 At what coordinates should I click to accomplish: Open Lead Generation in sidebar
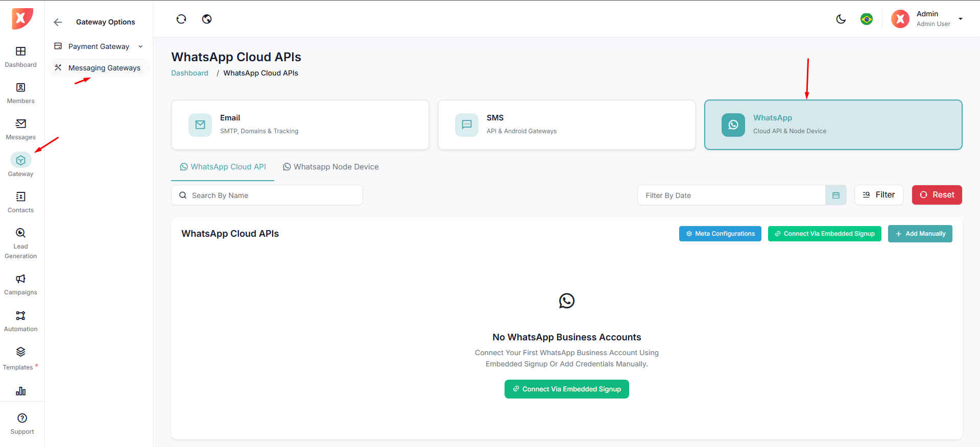pos(20,233)
